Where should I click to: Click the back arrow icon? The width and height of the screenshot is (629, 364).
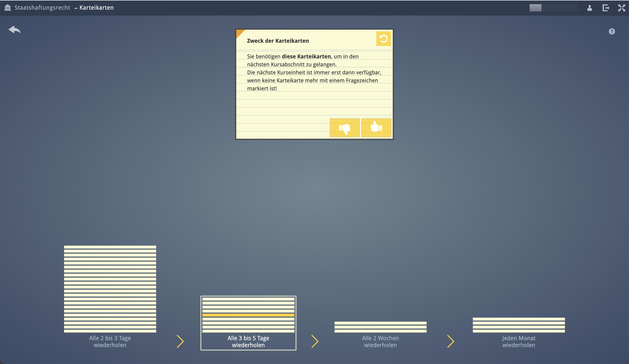(15, 30)
